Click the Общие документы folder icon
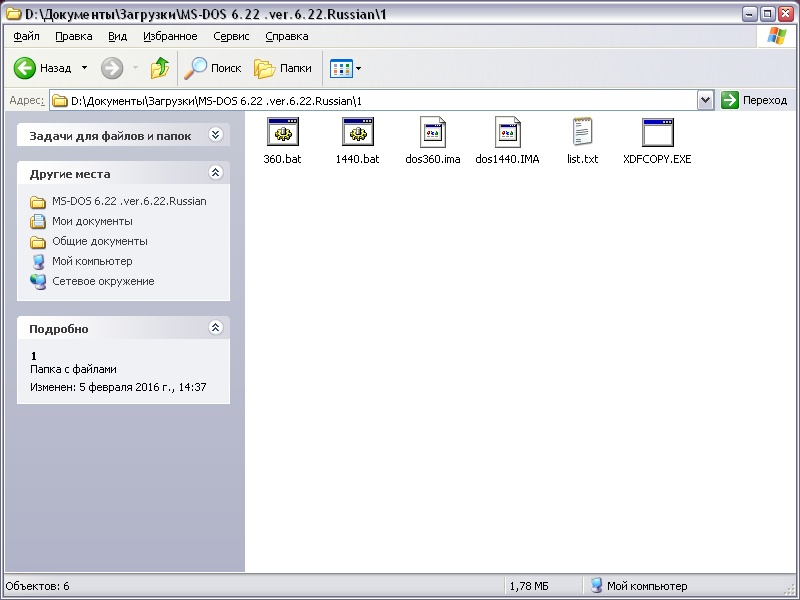 38,241
